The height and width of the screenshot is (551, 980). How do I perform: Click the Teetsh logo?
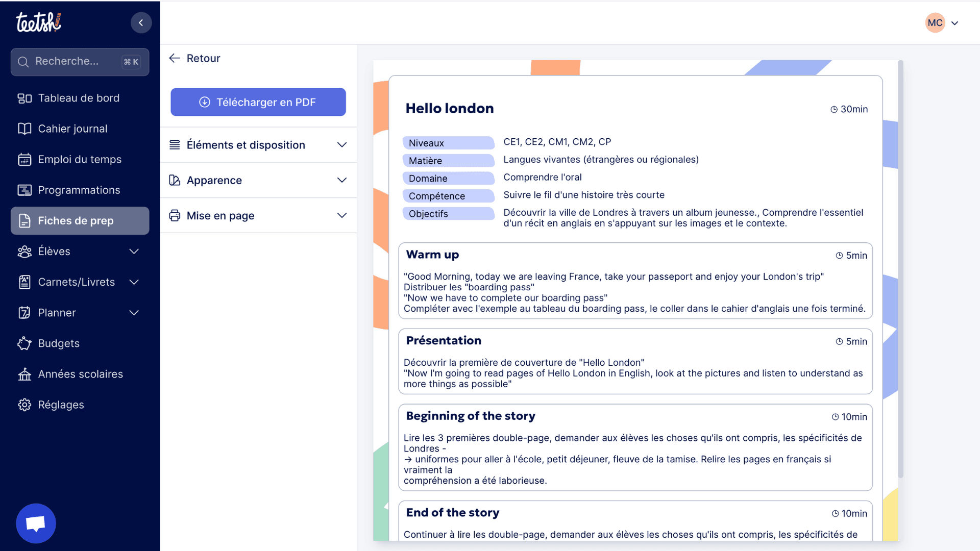(38, 22)
